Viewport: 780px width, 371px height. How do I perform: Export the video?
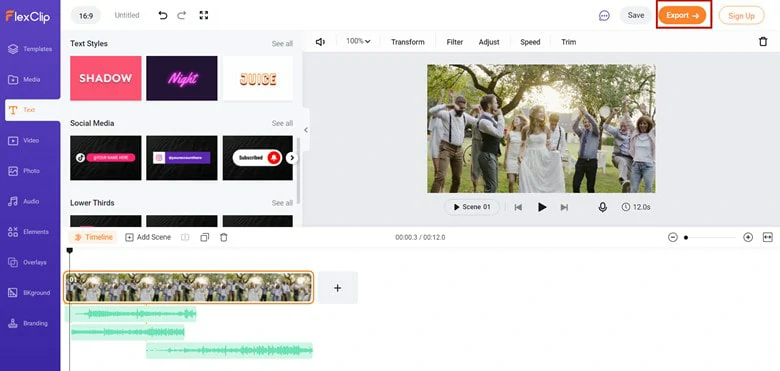[682, 15]
